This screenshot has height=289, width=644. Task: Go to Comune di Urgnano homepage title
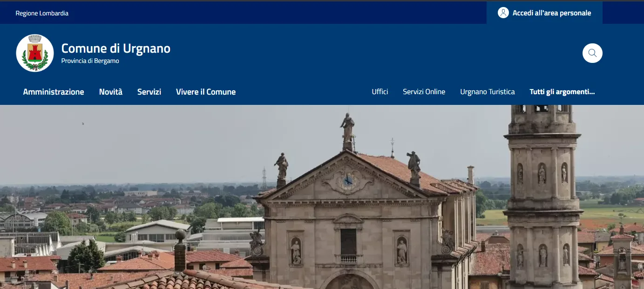pos(116,48)
